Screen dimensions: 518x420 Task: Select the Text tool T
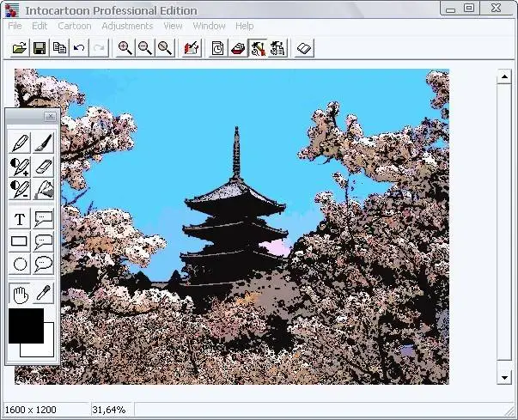[20, 218]
